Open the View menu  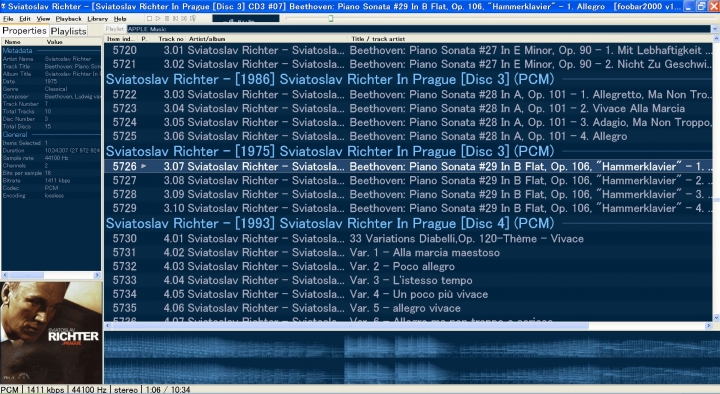point(43,19)
